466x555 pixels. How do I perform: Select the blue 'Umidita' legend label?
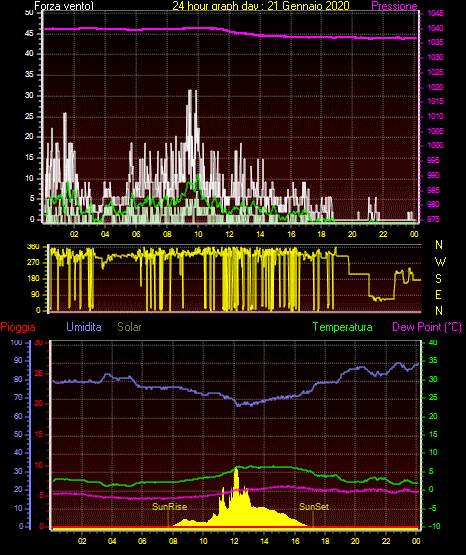coord(84,327)
